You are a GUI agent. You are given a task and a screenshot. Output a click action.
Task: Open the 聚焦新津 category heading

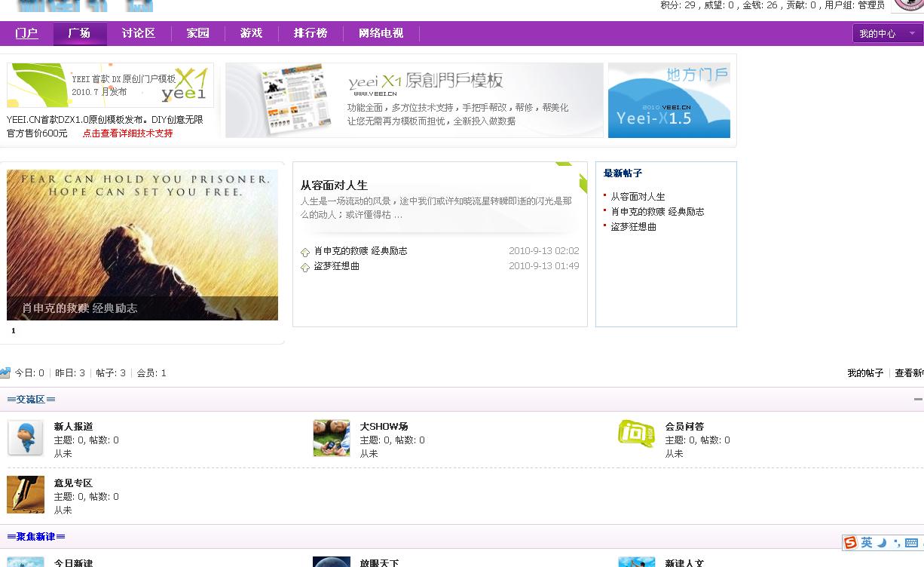coord(35,537)
